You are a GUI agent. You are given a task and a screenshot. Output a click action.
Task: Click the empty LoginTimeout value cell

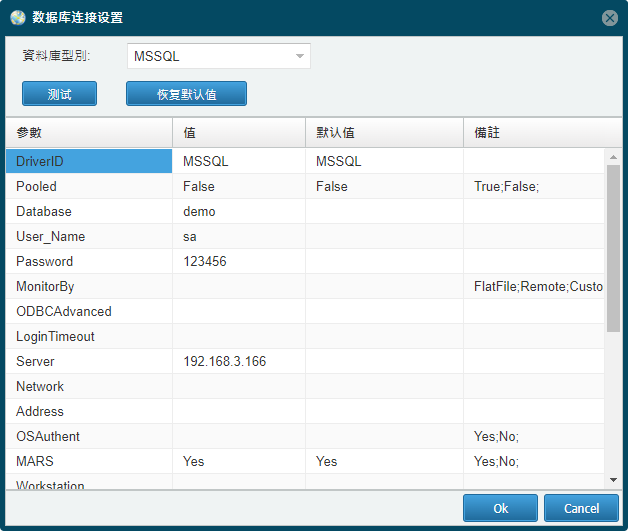pyautogui.click(x=239, y=336)
